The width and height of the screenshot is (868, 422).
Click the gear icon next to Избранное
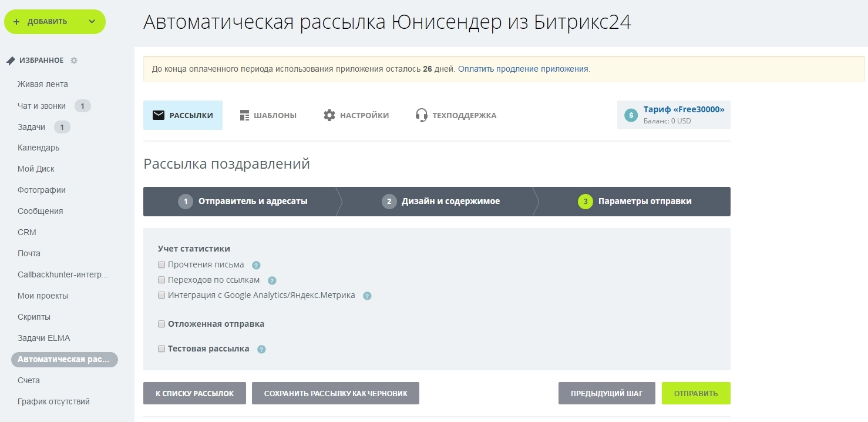74,61
